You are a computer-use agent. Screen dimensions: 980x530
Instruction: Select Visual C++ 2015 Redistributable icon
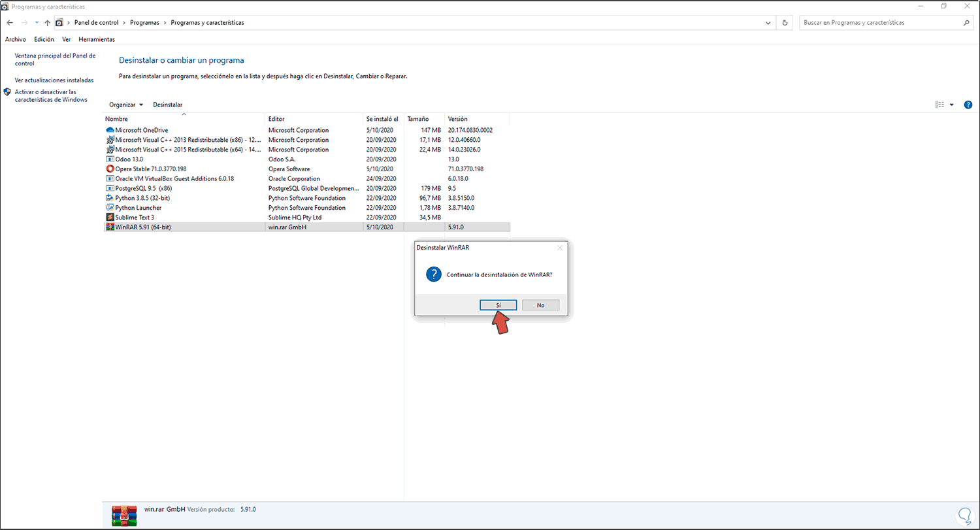pyautogui.click(x=109, y=150)
